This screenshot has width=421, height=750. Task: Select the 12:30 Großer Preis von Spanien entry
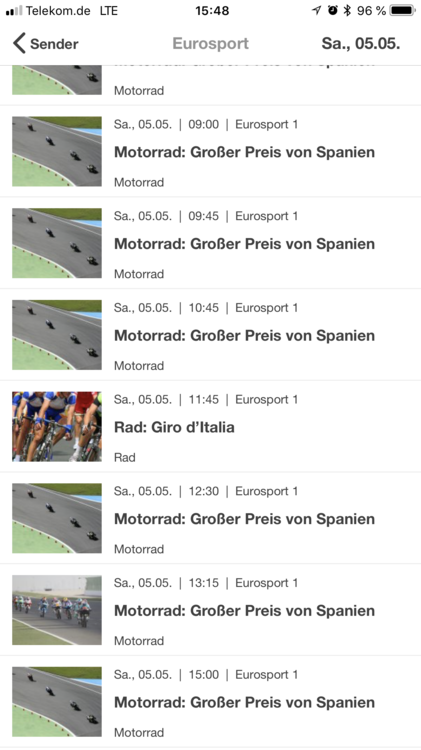click(210, 518)
